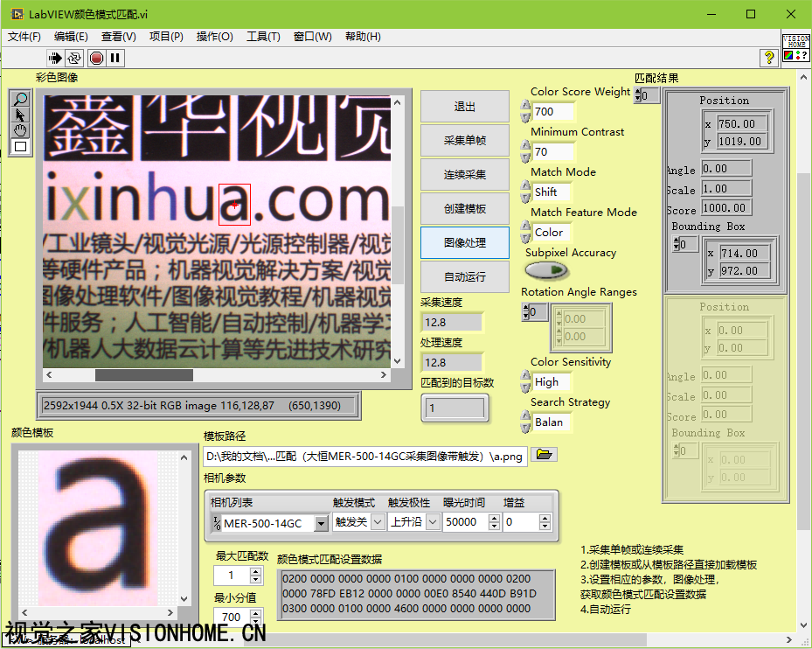The image size is (812, 649).
Task: Select the Zoom magnifier image tool
Action: (x=20, y=99)
